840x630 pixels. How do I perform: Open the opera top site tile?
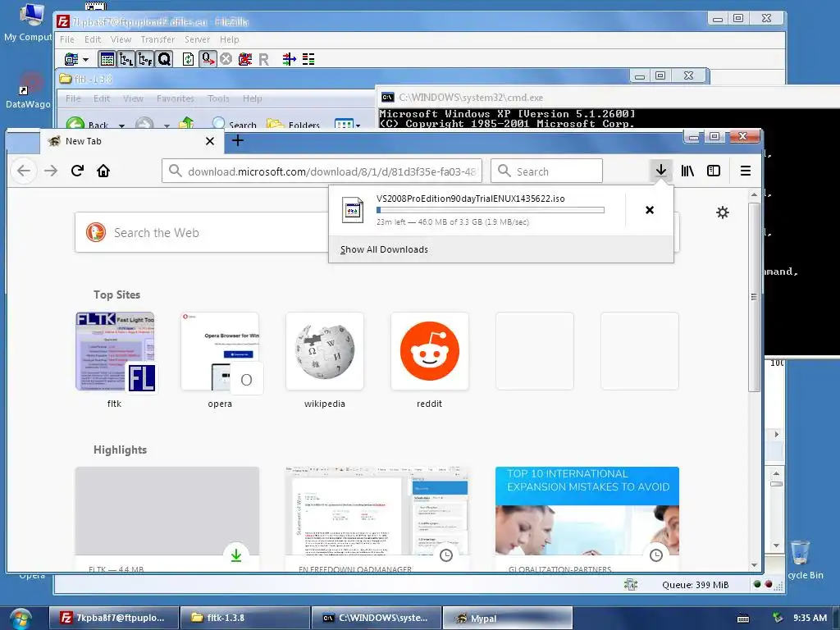pos(220,351)
